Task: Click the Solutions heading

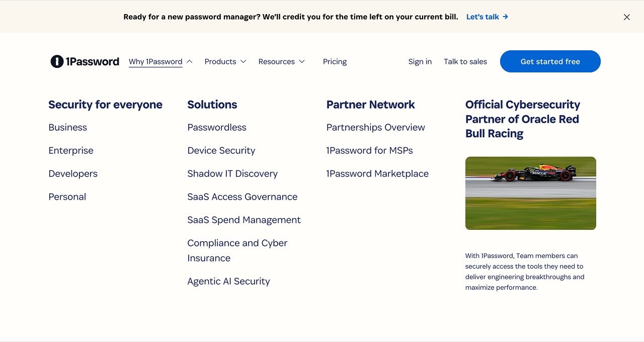Action: click(x=212, y=105)
